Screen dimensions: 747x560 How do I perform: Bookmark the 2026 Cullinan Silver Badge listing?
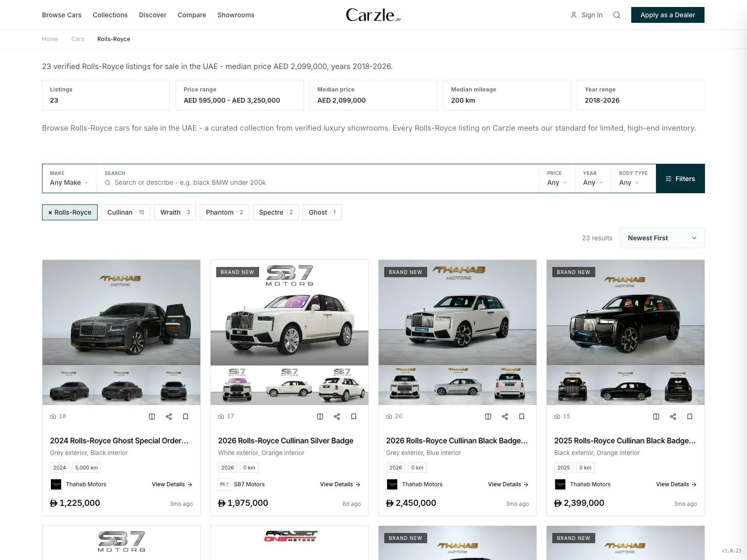pyautogui.click(x=353, y=416)
